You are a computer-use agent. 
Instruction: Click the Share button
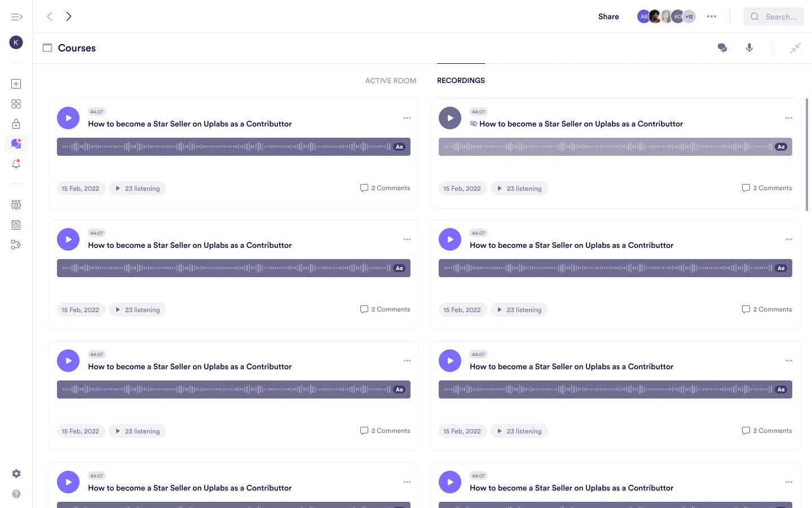click(x=608, y=16)
